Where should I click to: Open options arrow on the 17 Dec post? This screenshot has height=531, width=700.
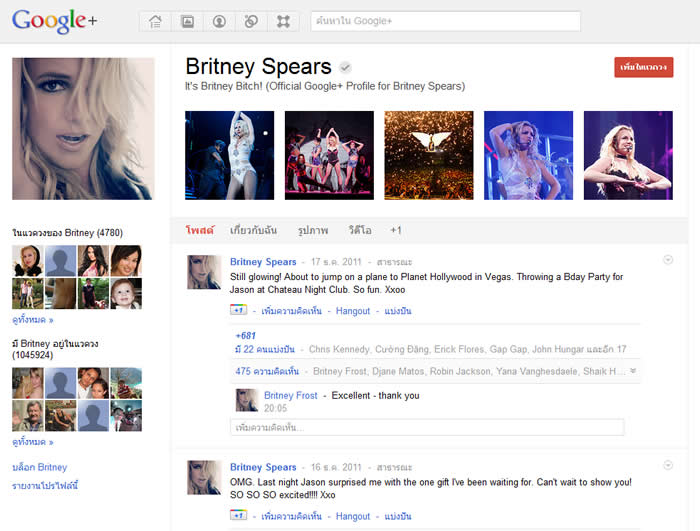(668, 259)
